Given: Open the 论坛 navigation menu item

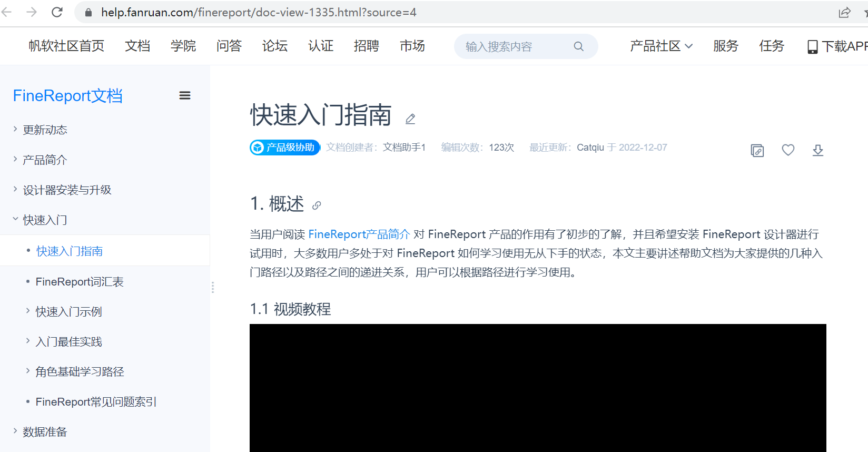Looking at the screenshot, I should (x=275, y=46).
